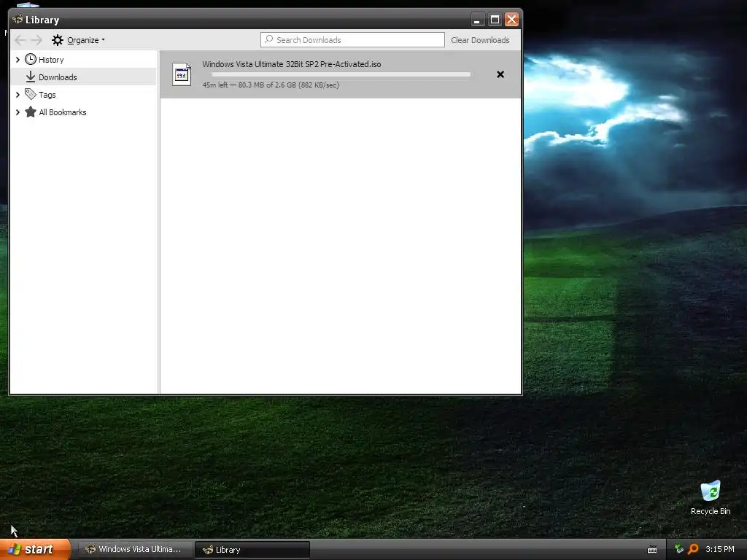Cancel the Windows Vista ISO download

point(500,74)
